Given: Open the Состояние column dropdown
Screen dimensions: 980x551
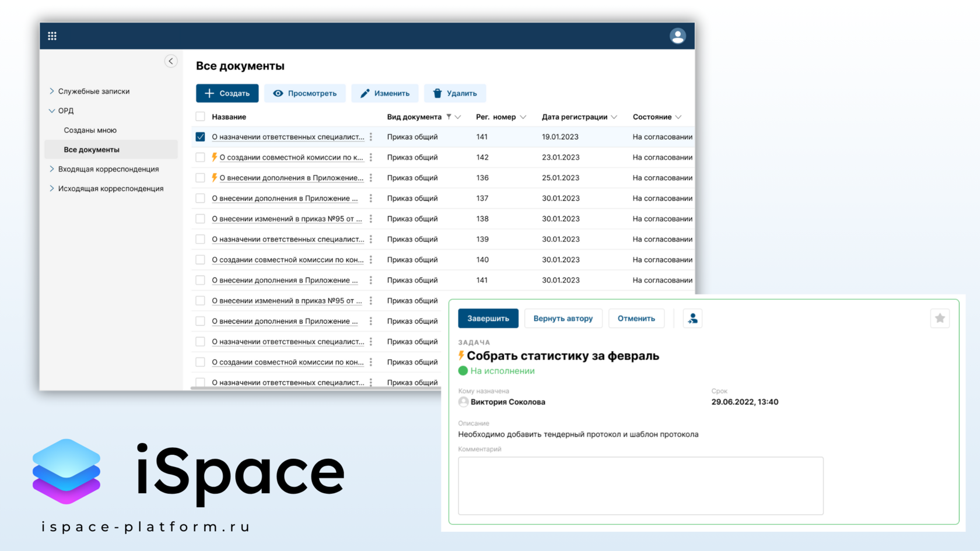Looking at the screenshot, I should coord(678,117).
